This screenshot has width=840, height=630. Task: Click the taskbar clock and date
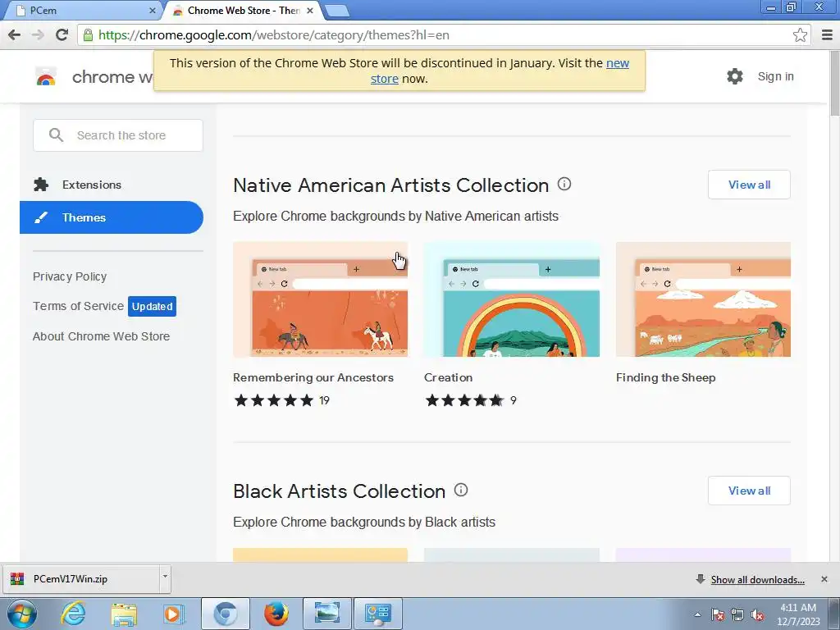click(x=798, y=614)
